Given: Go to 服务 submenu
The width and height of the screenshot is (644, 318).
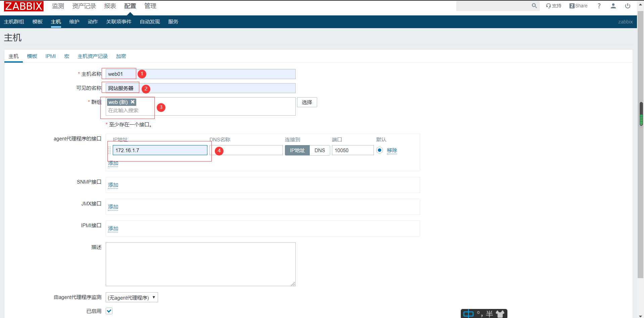Looking at the screenshot, I should 173,22.
